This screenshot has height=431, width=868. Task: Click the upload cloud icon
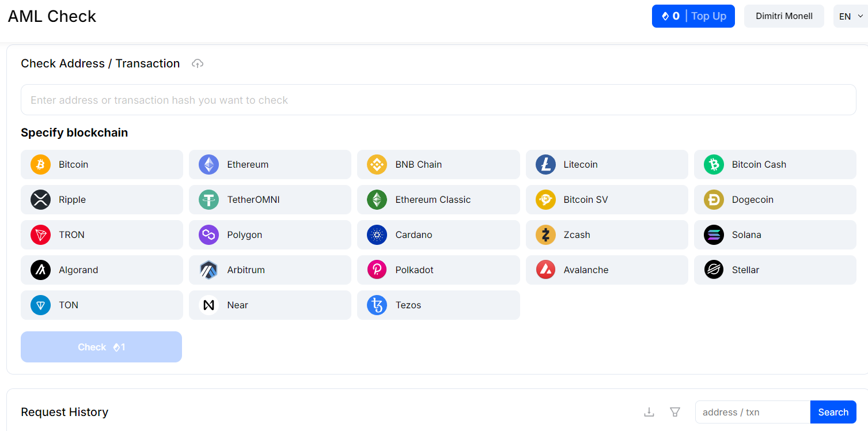198,64
